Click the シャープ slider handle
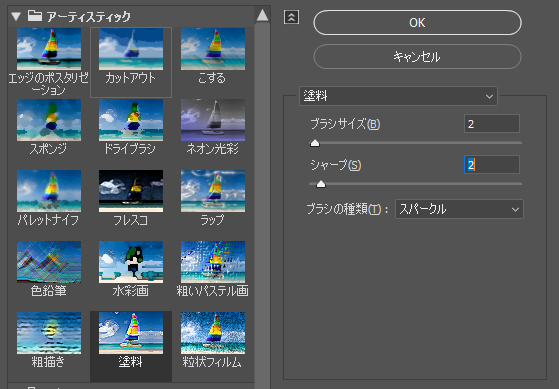The width and height of the screenshot is (559, 389). [x=321, y=184]
